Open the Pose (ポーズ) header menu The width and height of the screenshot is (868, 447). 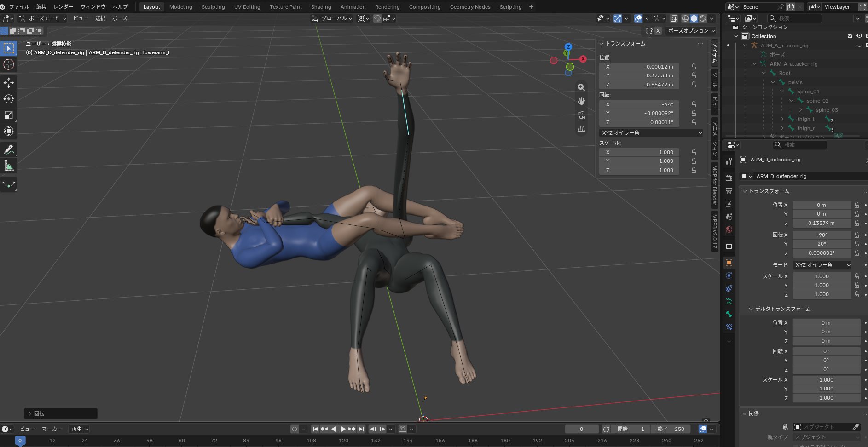[x=120, y=18]
